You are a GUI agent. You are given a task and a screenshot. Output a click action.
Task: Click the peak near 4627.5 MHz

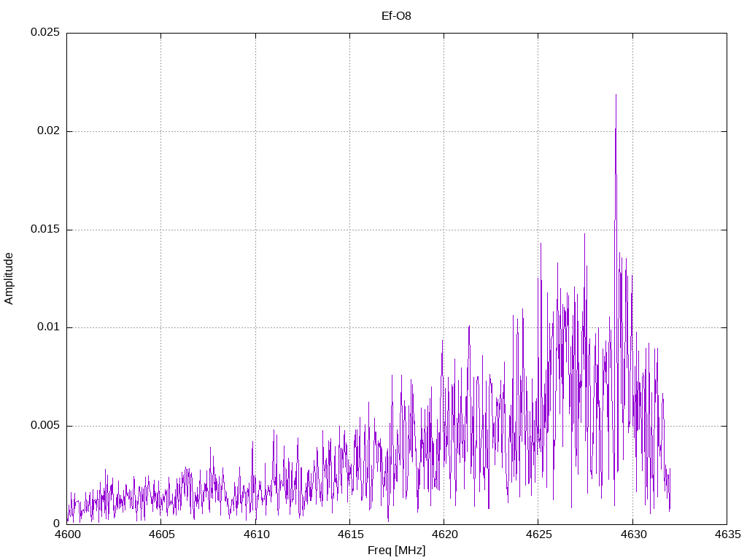pos(584,234)
